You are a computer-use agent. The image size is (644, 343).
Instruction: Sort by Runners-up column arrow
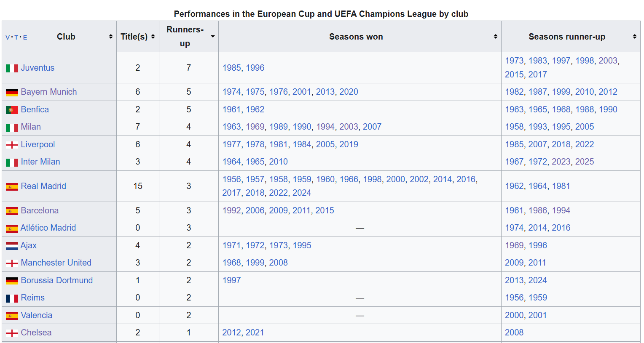coord(213,37)
